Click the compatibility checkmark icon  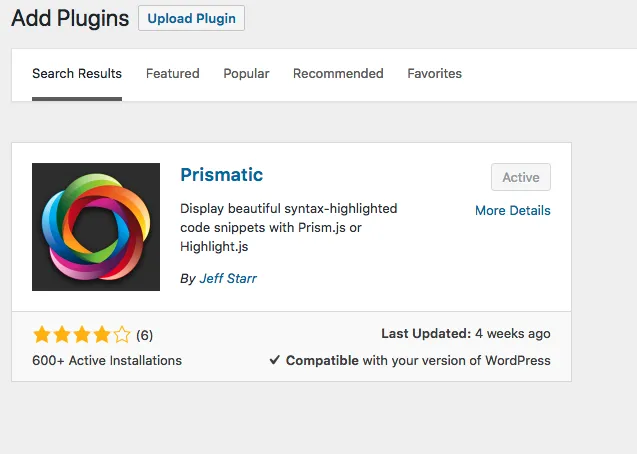[275, 360]
